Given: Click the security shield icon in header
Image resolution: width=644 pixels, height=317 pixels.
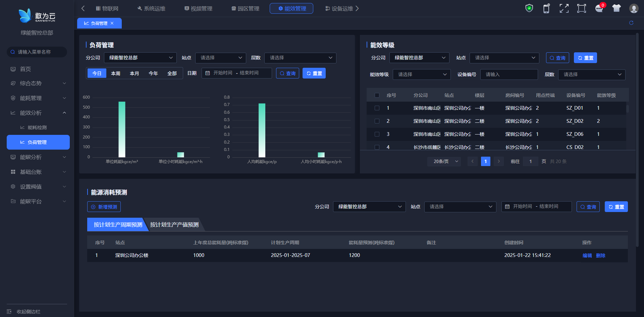Looking at the screenshot, I should click(x=529, y=8).
